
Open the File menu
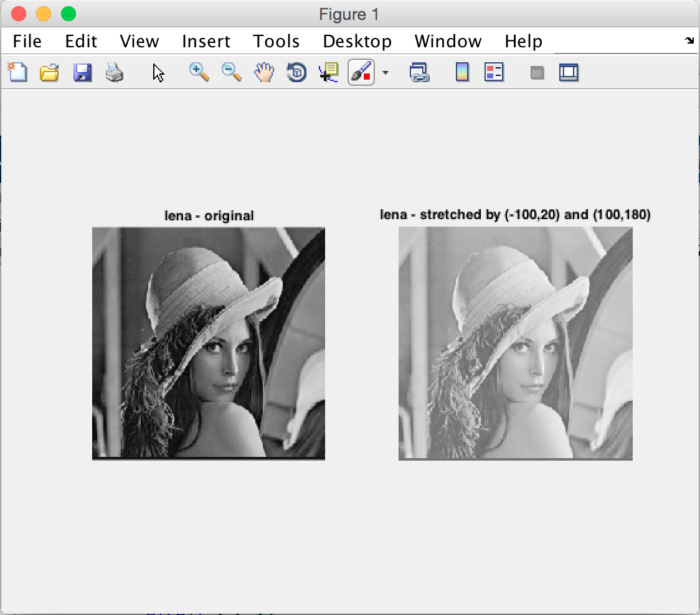click(27, 41)
